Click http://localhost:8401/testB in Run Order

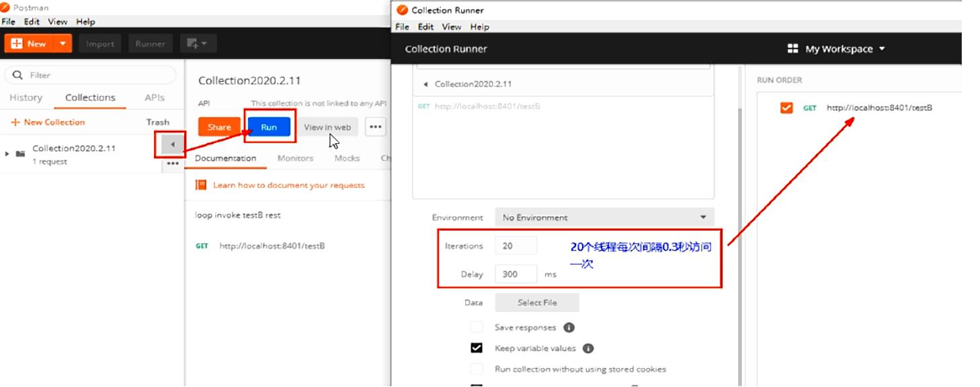pos(879,107)
